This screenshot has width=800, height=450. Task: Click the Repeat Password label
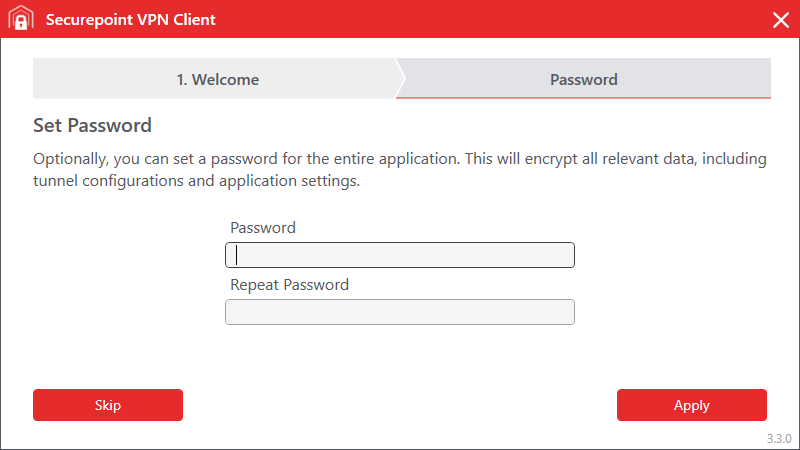(x=289, y=285)
